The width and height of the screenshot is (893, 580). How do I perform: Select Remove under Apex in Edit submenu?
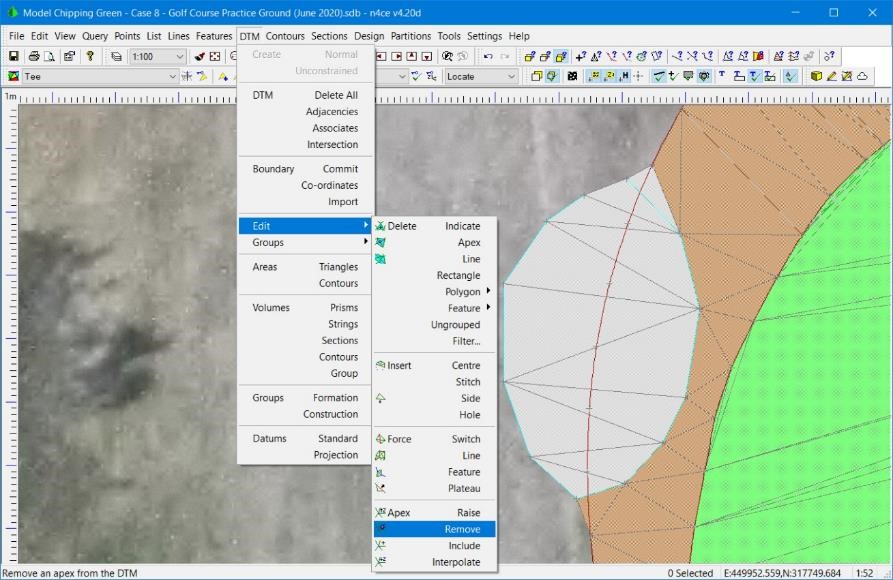435,529
